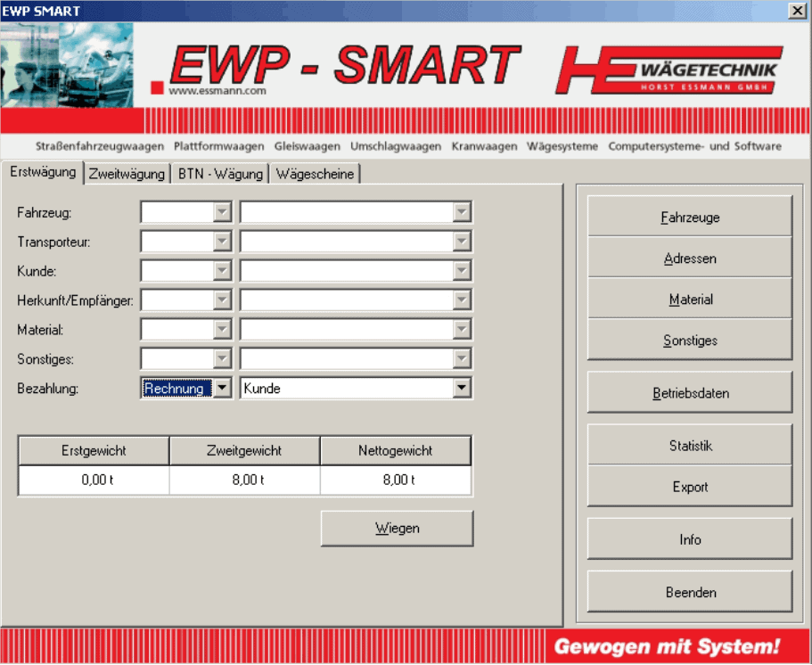812x665 pixels.
Task: Select the Nettogewicht weight value cell
Action: pos(396,480)
